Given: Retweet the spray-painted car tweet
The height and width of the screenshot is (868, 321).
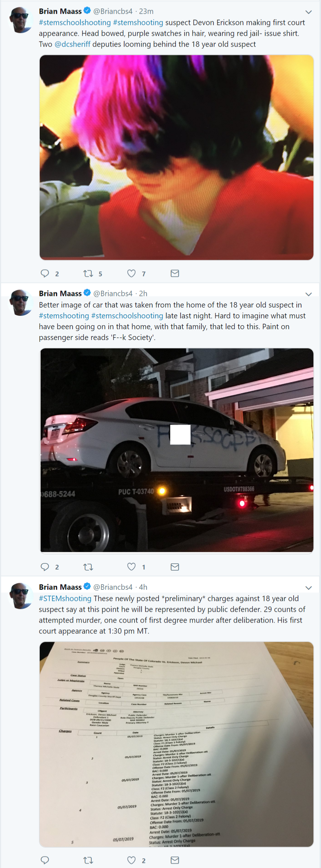Looking at the screenshot, I should pyautogui.click(x=88, y=567).
